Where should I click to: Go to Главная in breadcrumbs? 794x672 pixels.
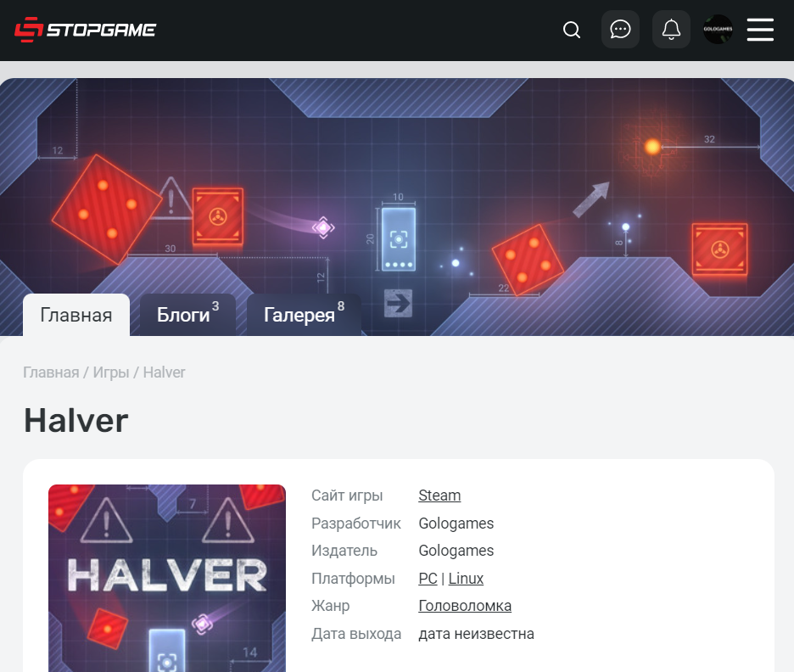point(51,372)
